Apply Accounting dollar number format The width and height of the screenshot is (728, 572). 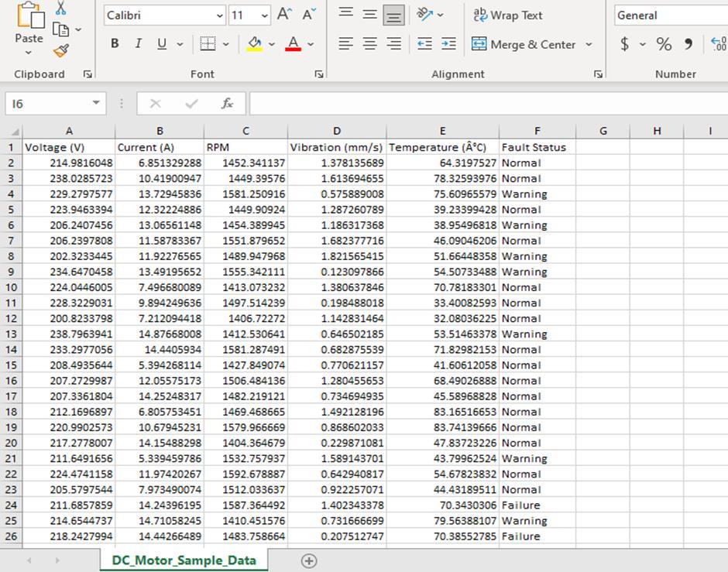pos(624,44)
